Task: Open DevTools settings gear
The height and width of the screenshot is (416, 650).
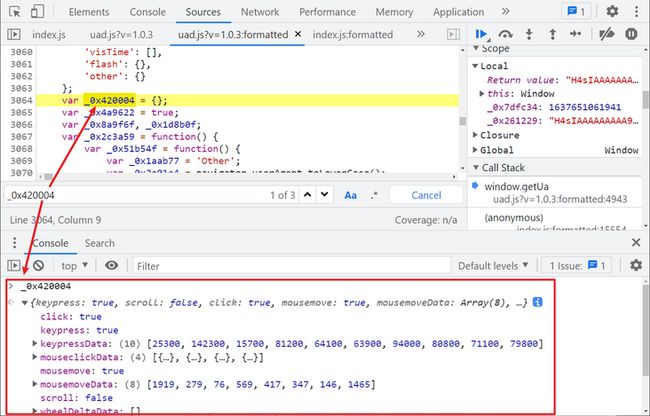Action: point(612,11)
